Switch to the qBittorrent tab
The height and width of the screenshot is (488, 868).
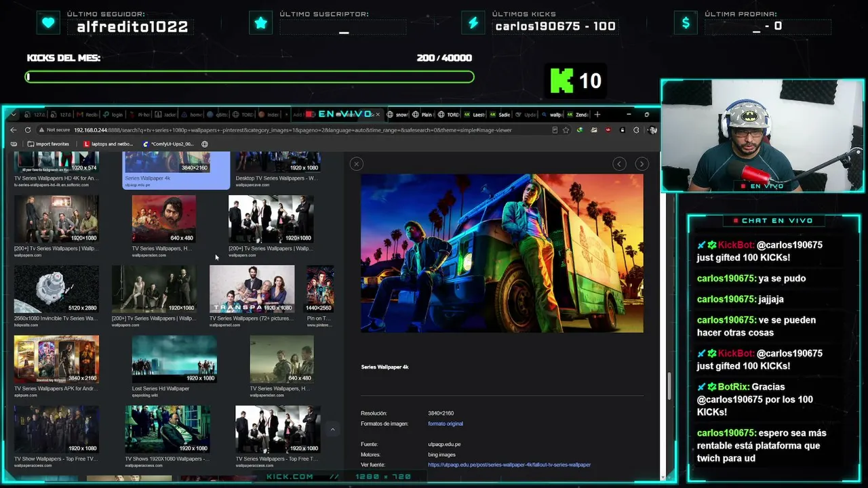coord(217,115)
